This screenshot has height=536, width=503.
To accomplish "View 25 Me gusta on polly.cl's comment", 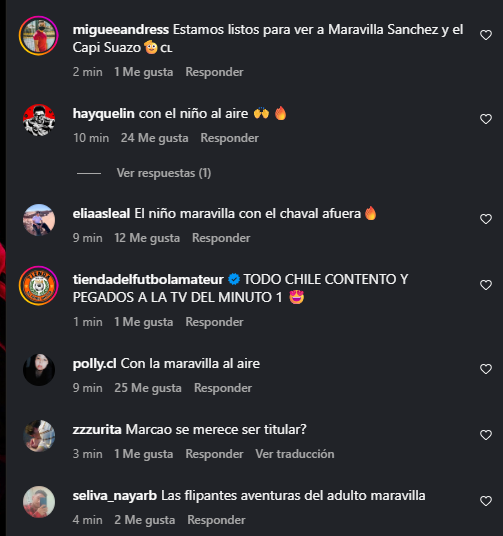I will (x=148, y=388).
